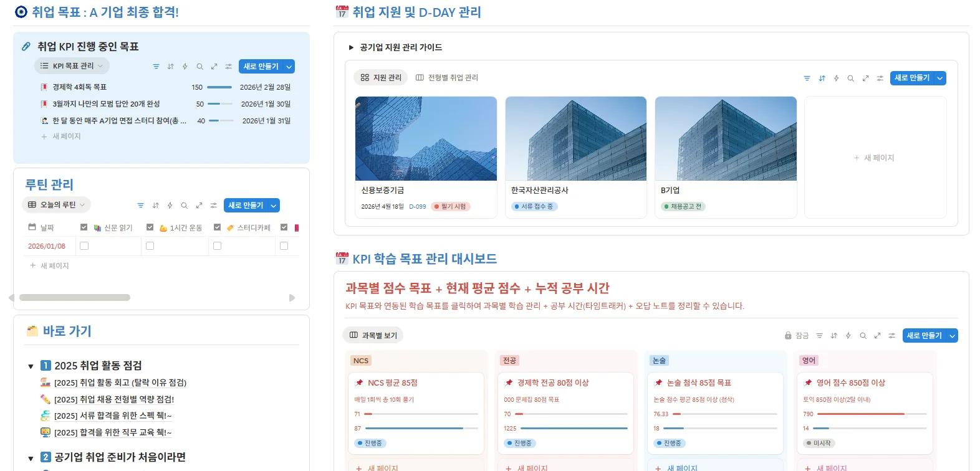
Task: Open dropdown arrow beside 지원 관리 새로 만들기
Action: point(940,78)
